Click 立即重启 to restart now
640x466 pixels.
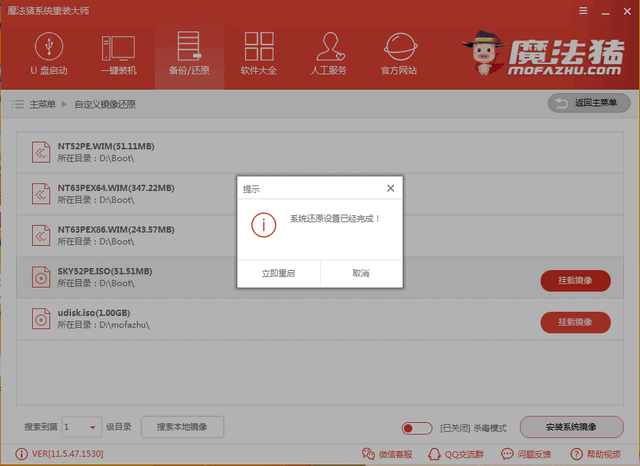(278, 273)
